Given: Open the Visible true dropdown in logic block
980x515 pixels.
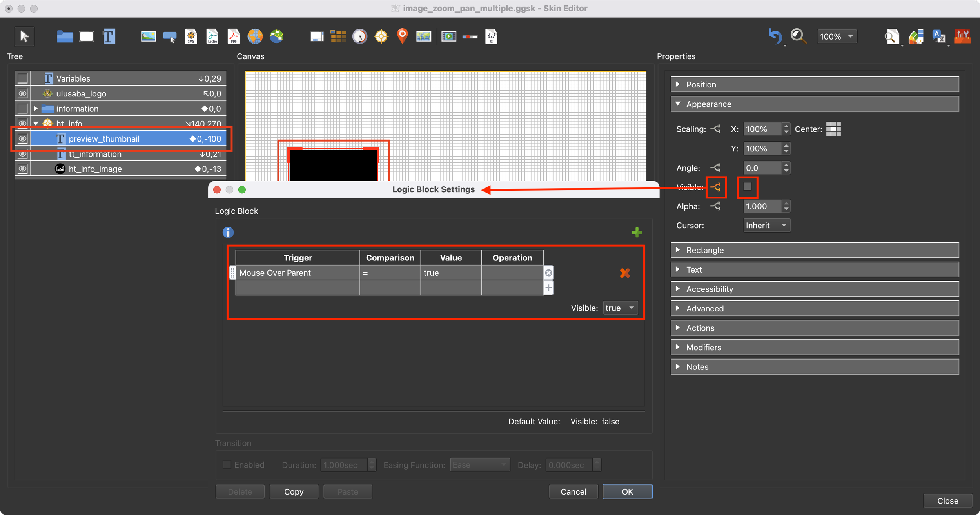Looking at the screenshot, I should pyautogui.click(x=620, y=308).
